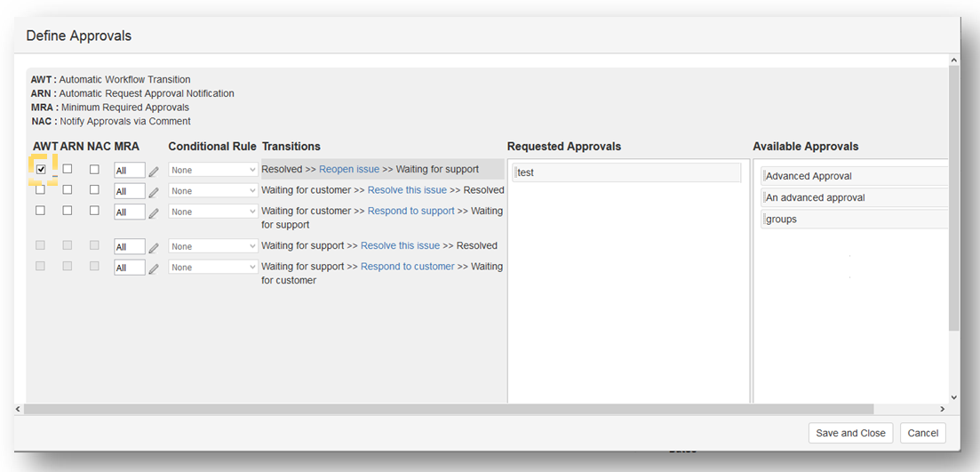Click pencil icon in Resolve this issue row
This screenshot has height=472, width=980.
[x=154, y=192]
